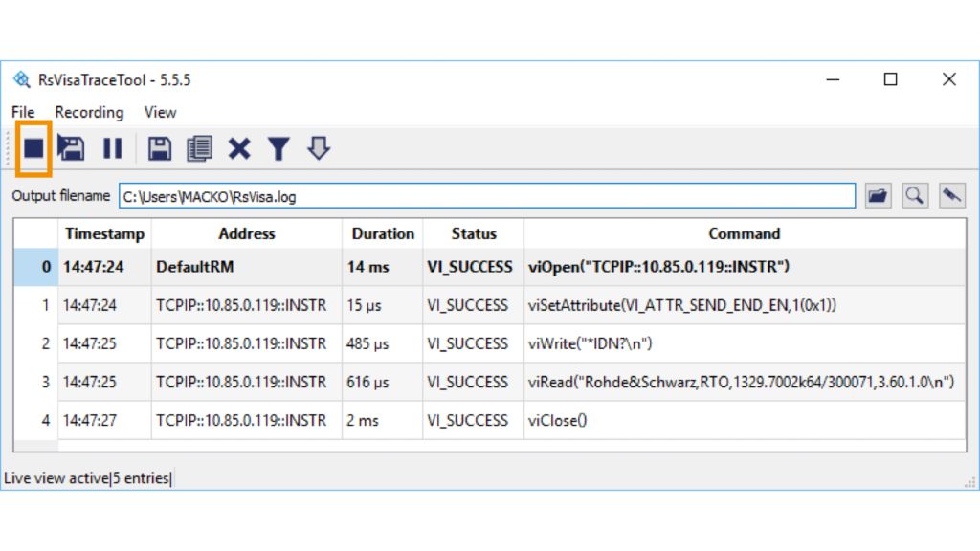
Task: Select the viSetAttribute log entry row
Action: 683,305
